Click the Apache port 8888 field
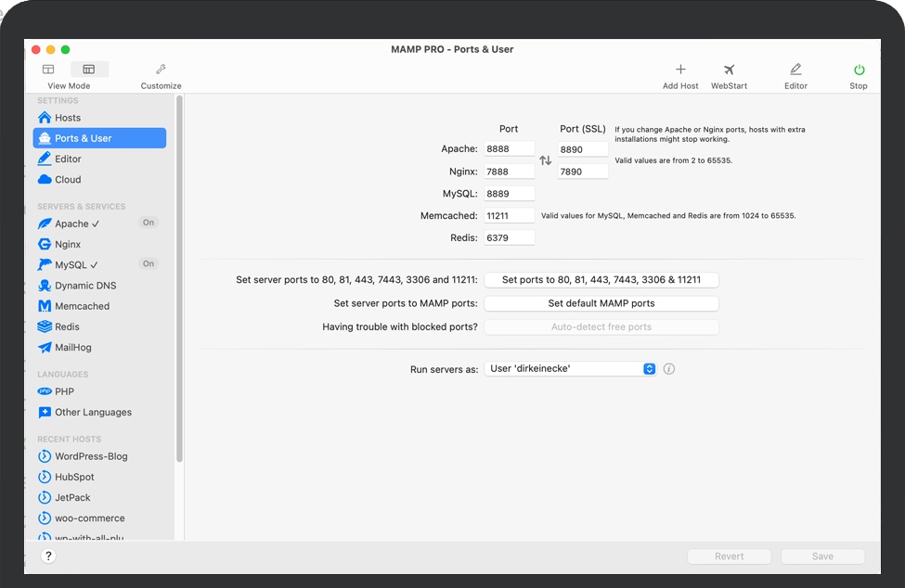Image resolution: width=905 pixels, height=588 pixels. (509, 149)
